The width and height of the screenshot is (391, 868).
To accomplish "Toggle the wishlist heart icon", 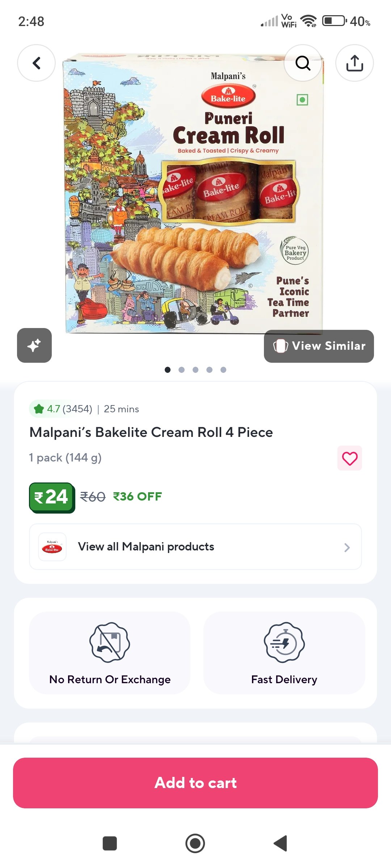I will tap(349, 458).
